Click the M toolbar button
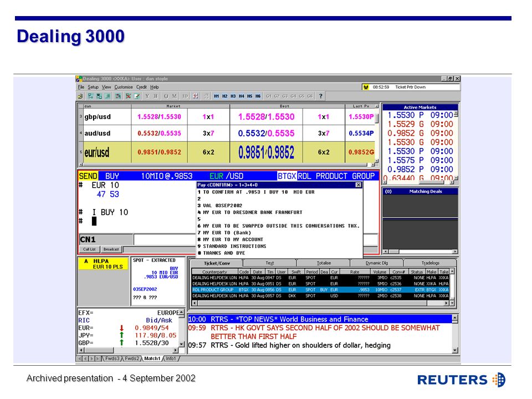 (x=175, y=96)
